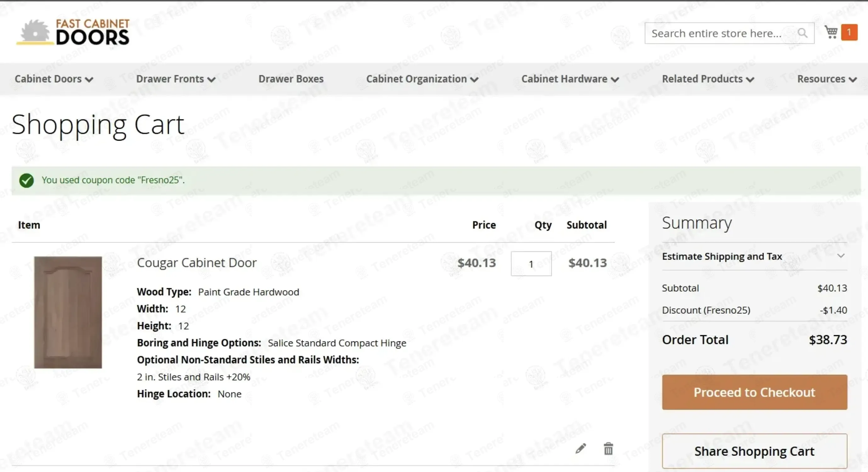868x472 pixels.
Task: Click the search magnifier icon
Action: (802, 33)
